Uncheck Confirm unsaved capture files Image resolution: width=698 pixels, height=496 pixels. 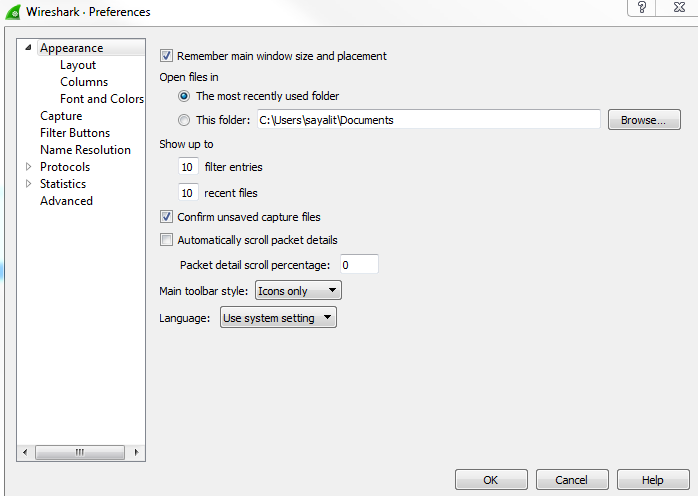click(x=167, y=216)
